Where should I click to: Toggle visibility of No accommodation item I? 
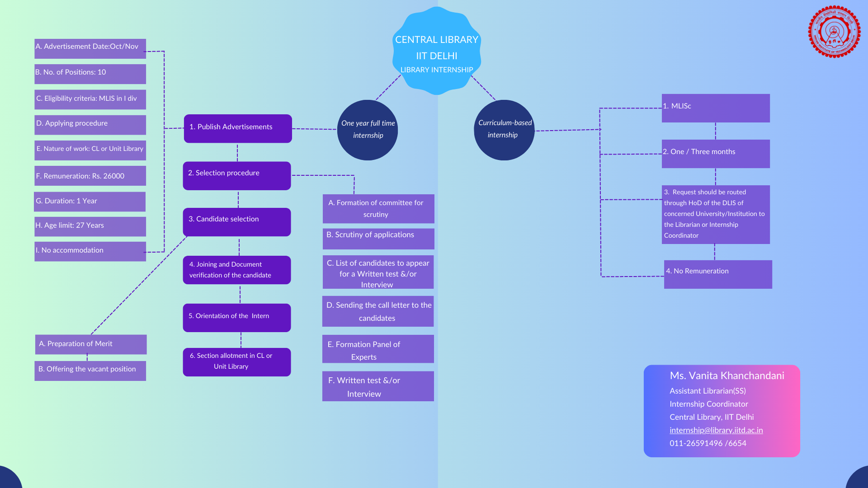tap(90, 250)
